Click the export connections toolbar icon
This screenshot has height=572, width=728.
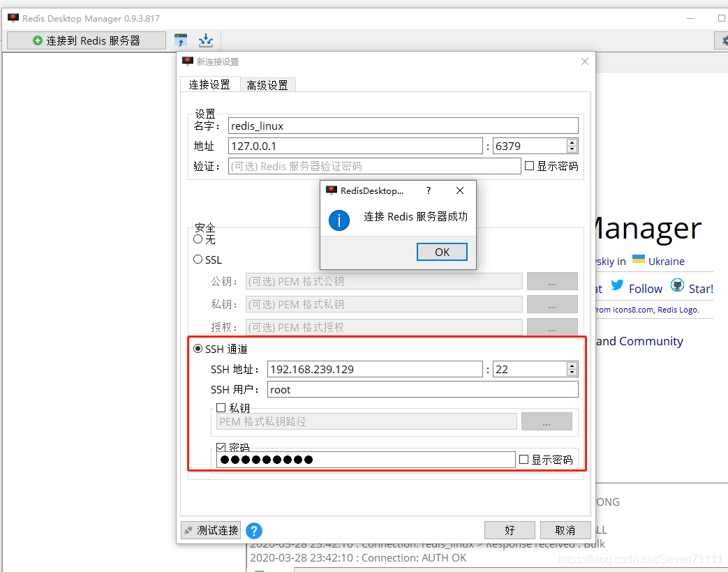click(206, 41)
